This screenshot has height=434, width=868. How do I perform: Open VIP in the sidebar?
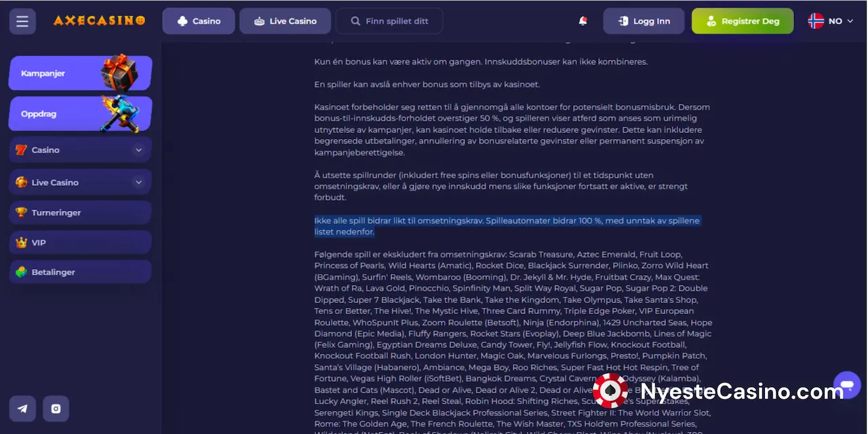point(80,242)
